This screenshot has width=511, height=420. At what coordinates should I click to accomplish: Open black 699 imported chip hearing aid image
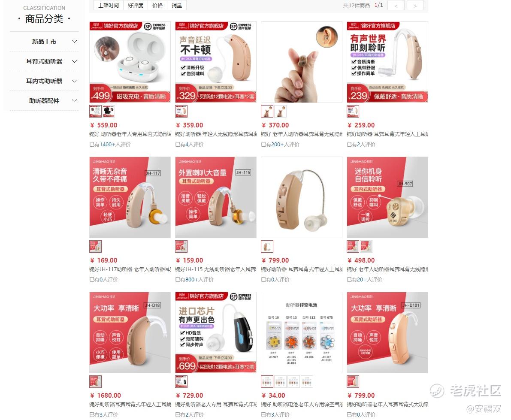pos(216,332)
